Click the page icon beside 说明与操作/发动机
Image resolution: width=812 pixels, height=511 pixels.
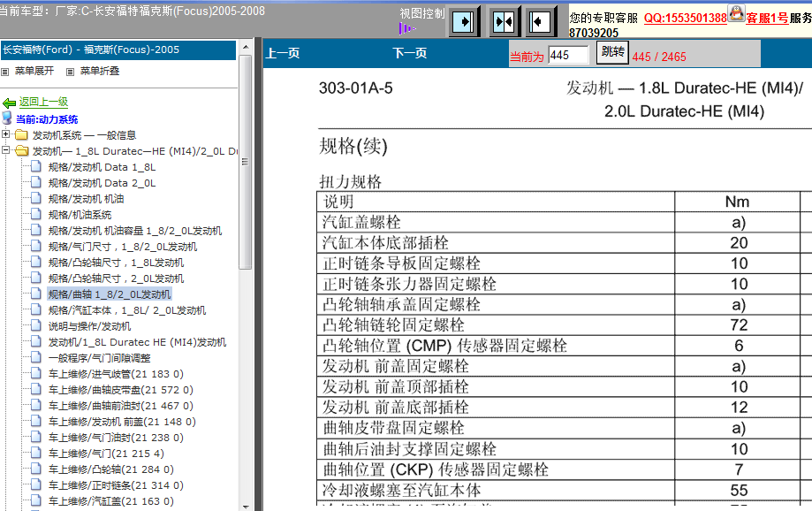click(x=35, y=325)
